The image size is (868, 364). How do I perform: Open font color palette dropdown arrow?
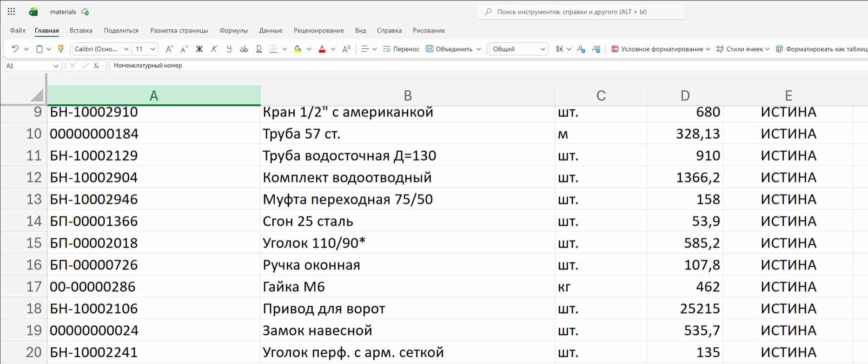[x=333, y=49]
